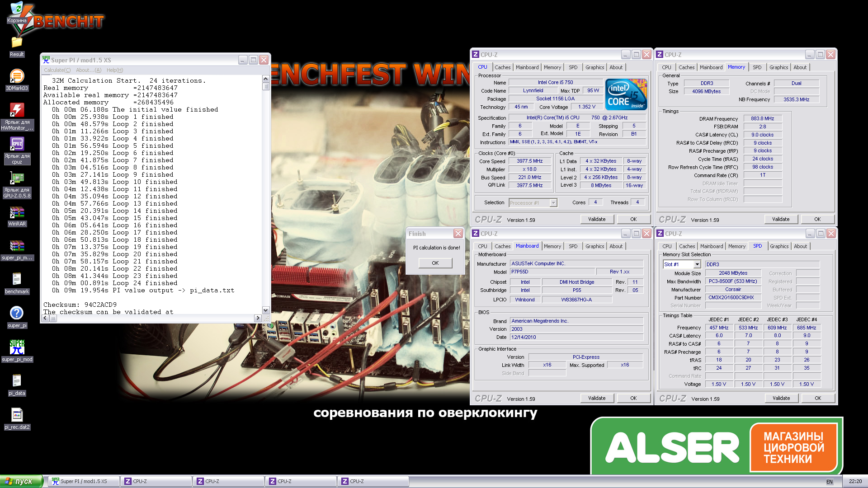Screen dimensions: 868x488
Task: Switch to SPD tab in Memory window
Action: tap(757, 67)
